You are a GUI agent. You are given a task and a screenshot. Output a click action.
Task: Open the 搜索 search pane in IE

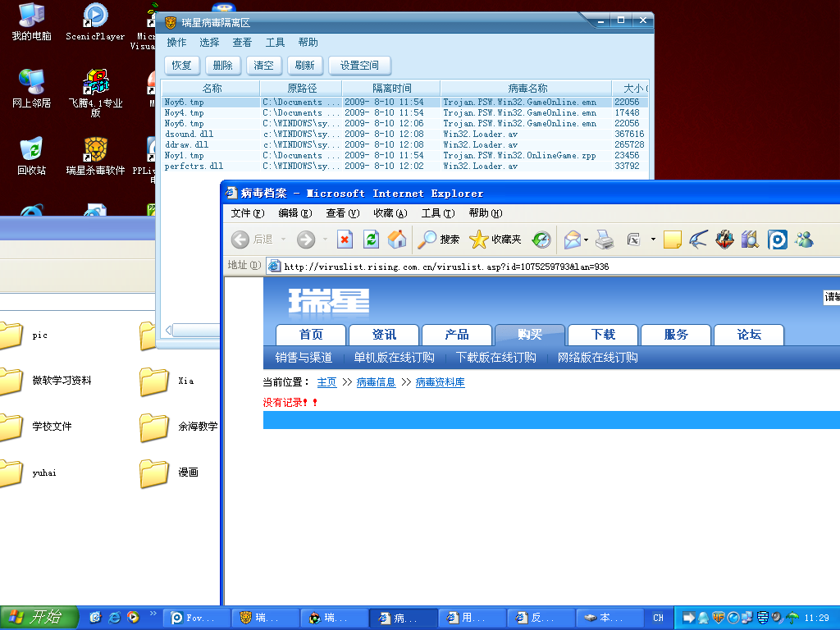coord(438,240)
